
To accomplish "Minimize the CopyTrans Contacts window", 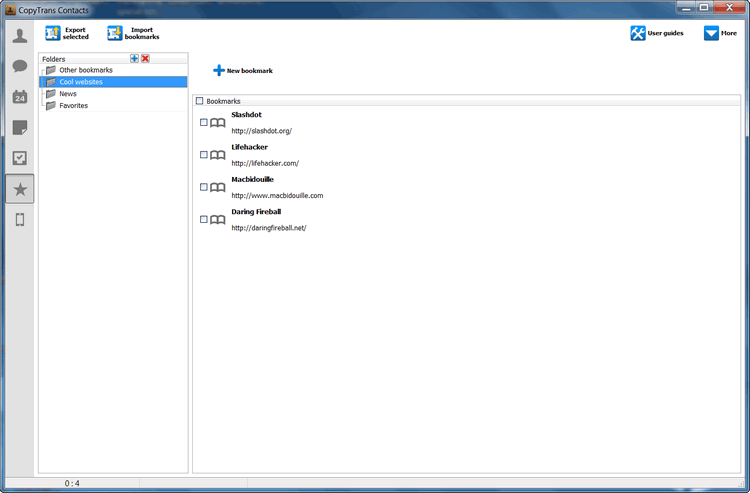I will [686, 8].
